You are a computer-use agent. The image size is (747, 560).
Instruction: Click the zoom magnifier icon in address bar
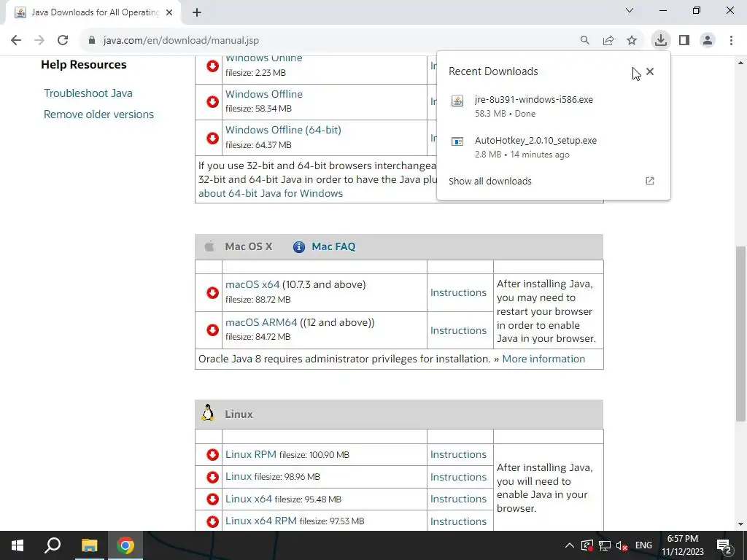click(x=585, y=41)
